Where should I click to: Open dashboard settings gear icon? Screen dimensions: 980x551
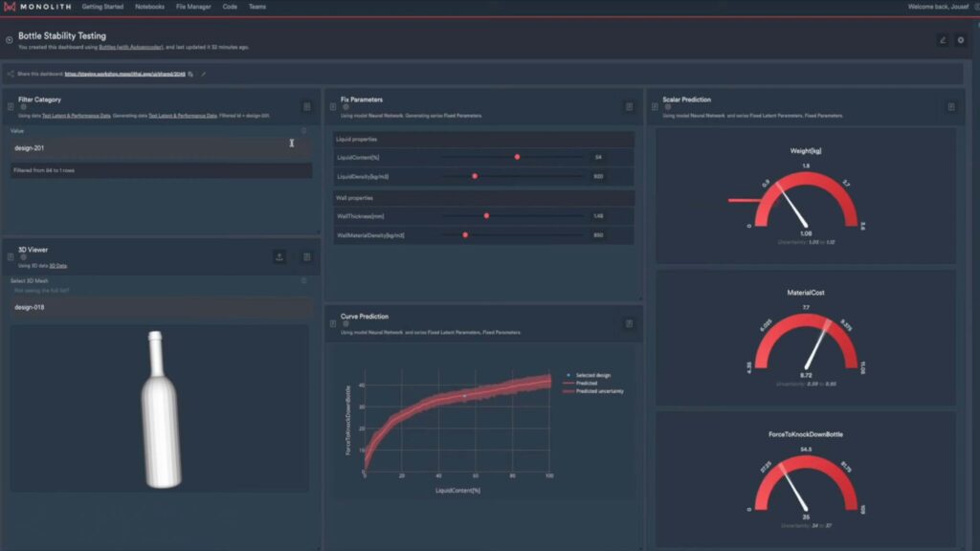[x=961, y=40]
